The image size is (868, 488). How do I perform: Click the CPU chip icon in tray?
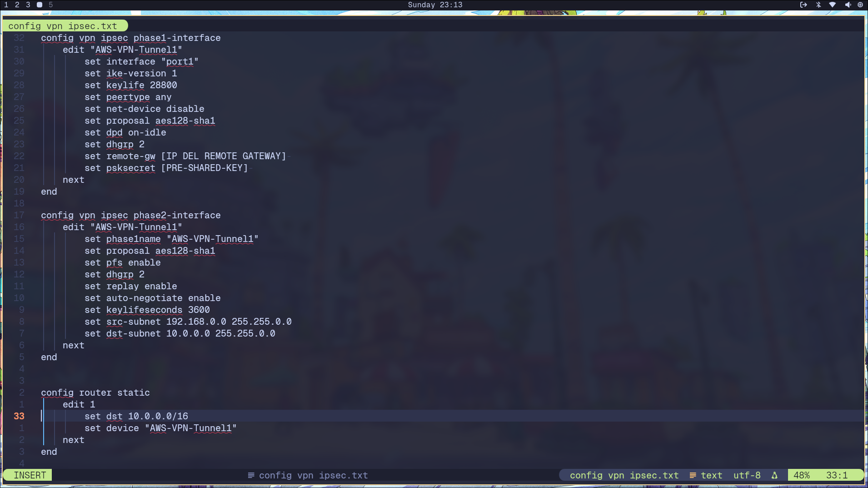point(860,5)
